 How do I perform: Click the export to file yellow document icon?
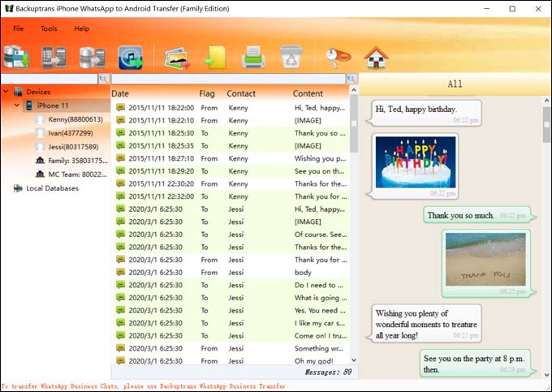click(x=215, y=58)
